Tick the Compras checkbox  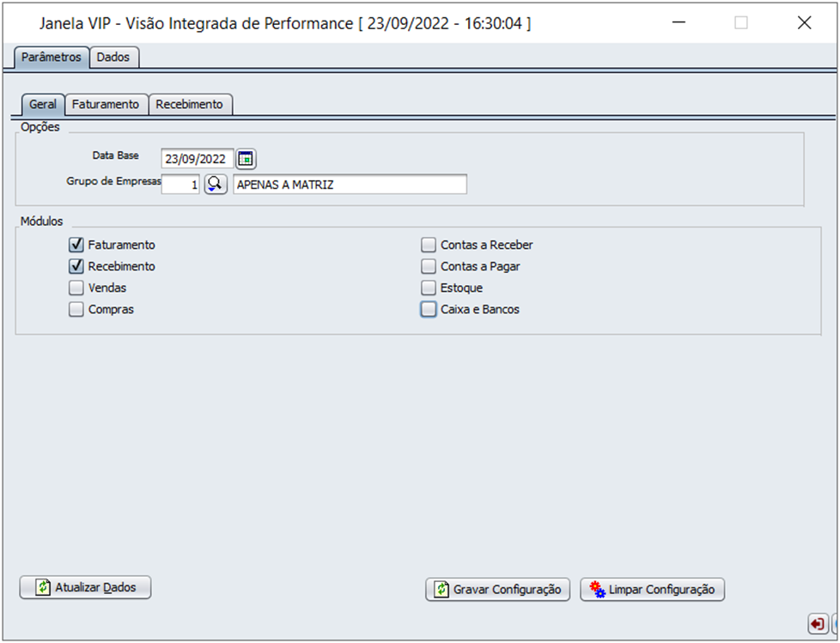click(76, 309)
